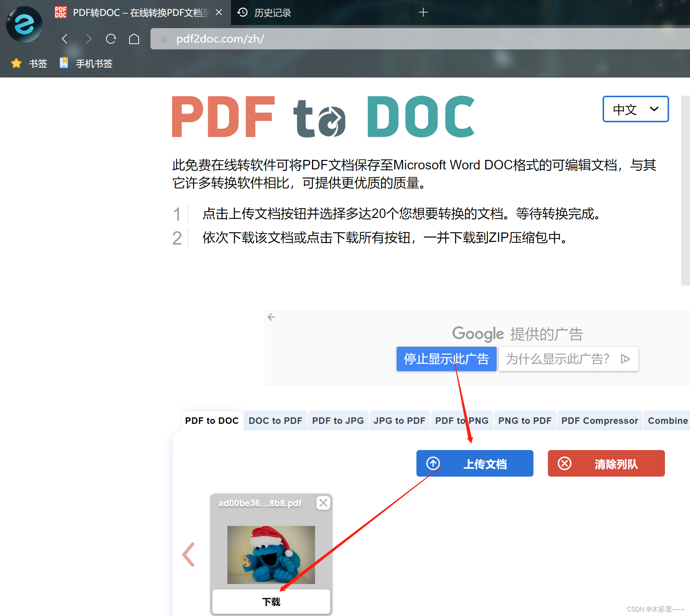This screenshot has height=616, width=690.
Task: Click the file name ad00be36...8b8.pdf
Action: point(260,503)
